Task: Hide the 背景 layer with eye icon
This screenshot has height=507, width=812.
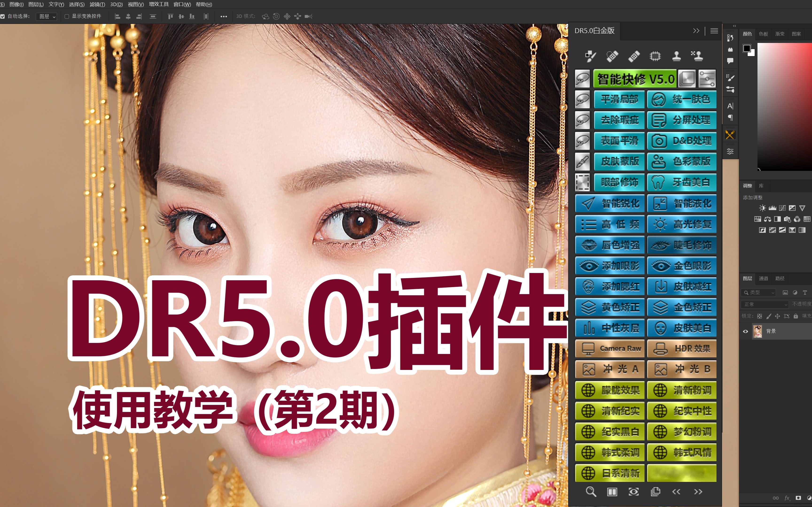Action: (746, 331)
